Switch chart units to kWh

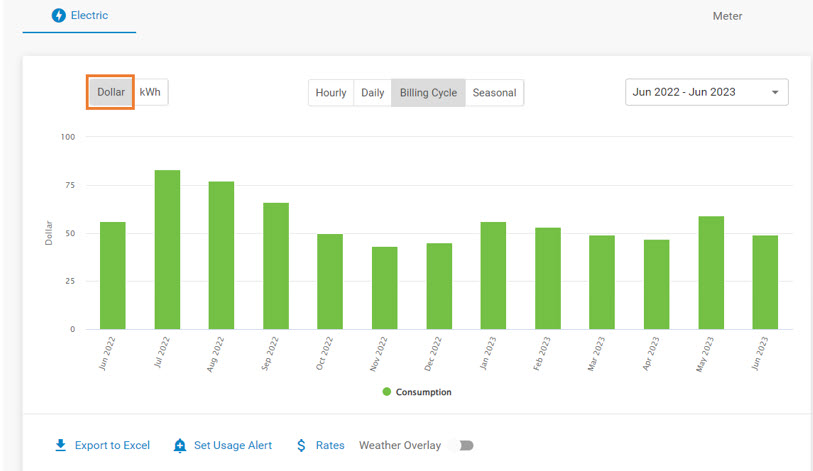point(150,92)
